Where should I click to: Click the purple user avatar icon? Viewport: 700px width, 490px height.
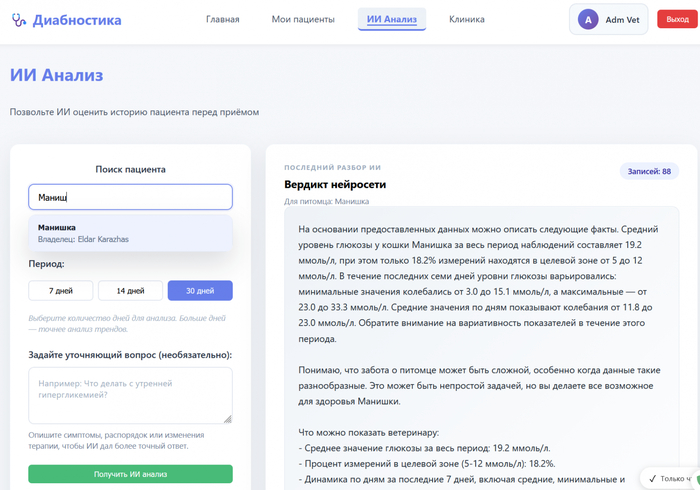pos(589,19)
